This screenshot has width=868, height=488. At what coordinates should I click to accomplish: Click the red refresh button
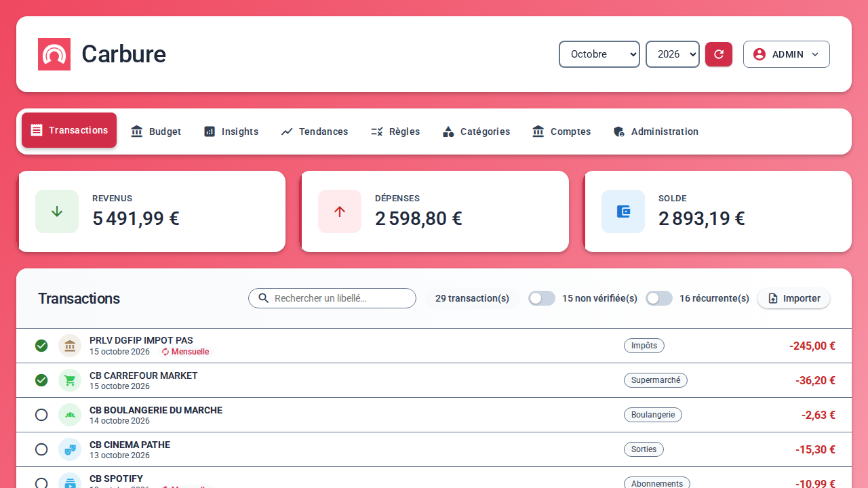719,54
